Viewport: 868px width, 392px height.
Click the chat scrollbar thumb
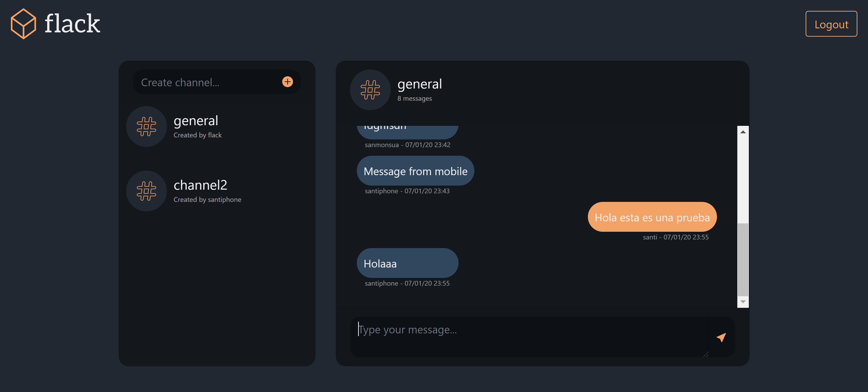(x=743, y=259)
